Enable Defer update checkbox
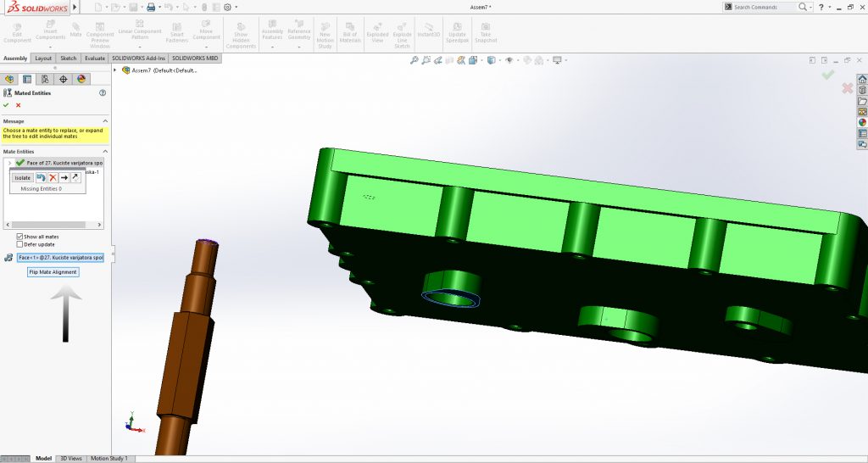This screenshot has height=463, width=868. pyautogui.click(x=20, y=244)
